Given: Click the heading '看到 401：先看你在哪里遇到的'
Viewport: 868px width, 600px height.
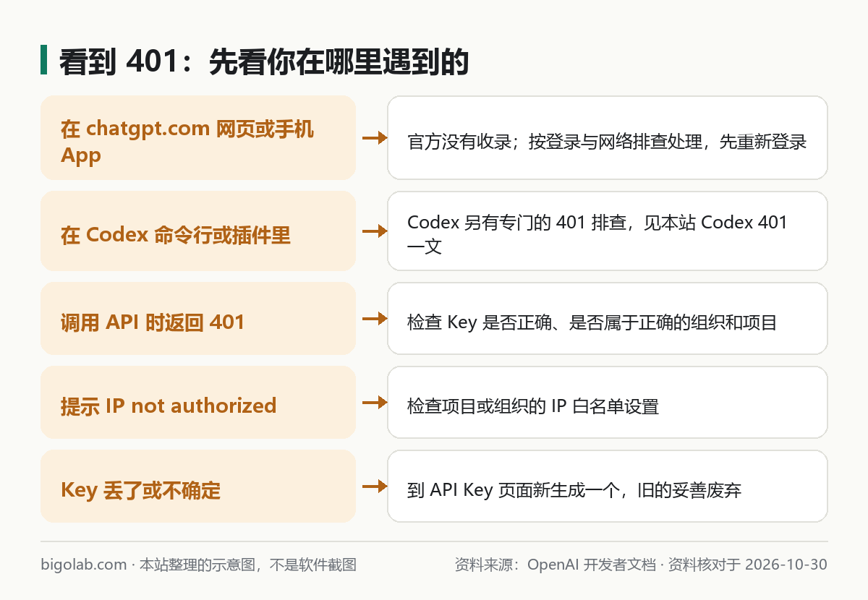Looking at the screenshot, I should (x=264, y=62).
